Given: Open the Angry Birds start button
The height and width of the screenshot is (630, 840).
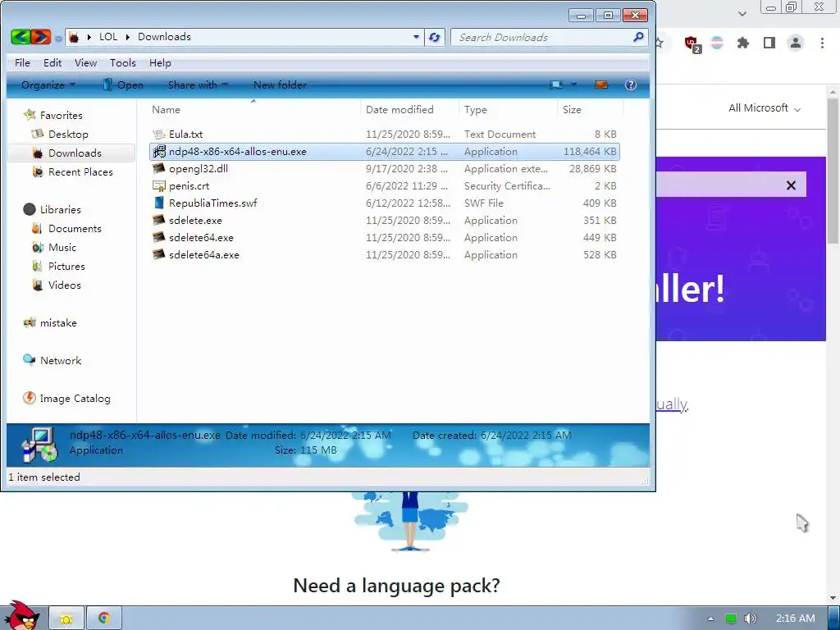Looking at the screenshot, I should (x=22, y=616).
